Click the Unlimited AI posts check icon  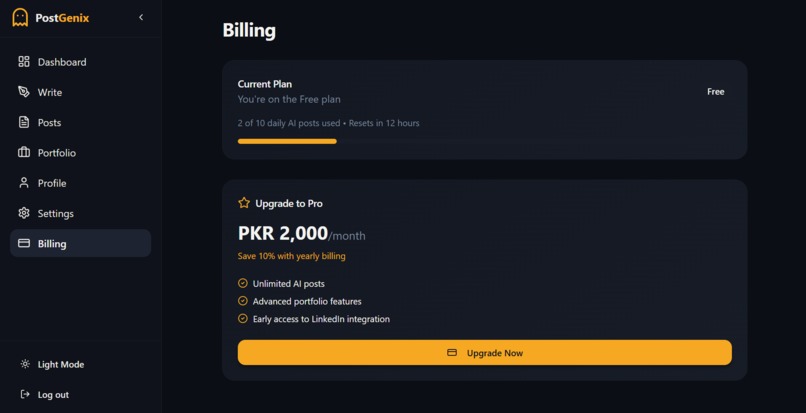coord(243,283)
